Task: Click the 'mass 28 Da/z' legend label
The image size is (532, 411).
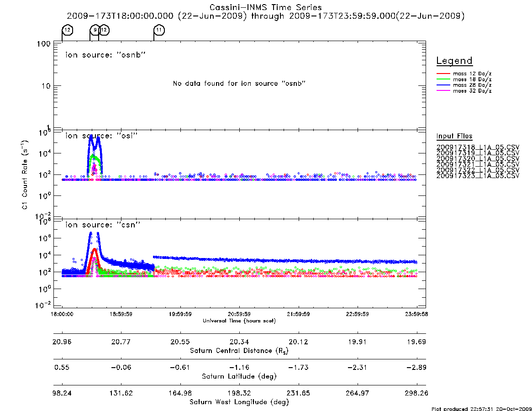Action: pos(472,85)
